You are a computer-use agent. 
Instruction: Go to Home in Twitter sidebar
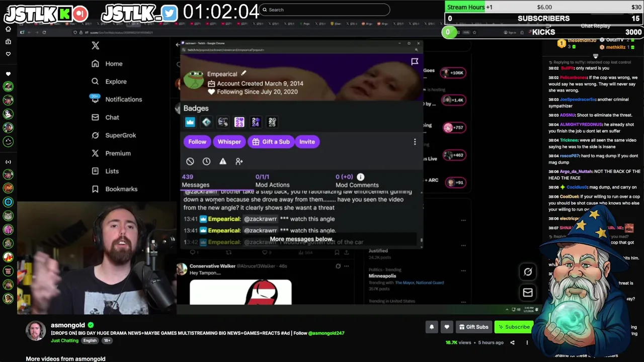point(107,64)
